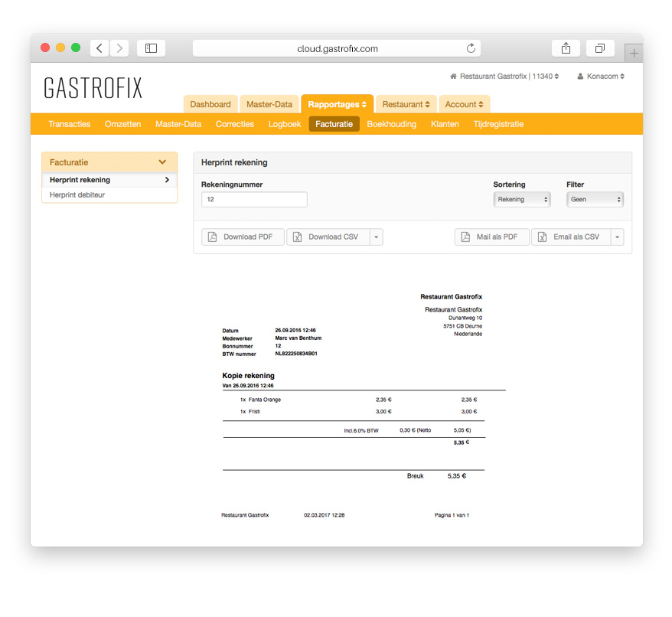Expand the arrow next to Email als CSV

click(x=617, y=237)
